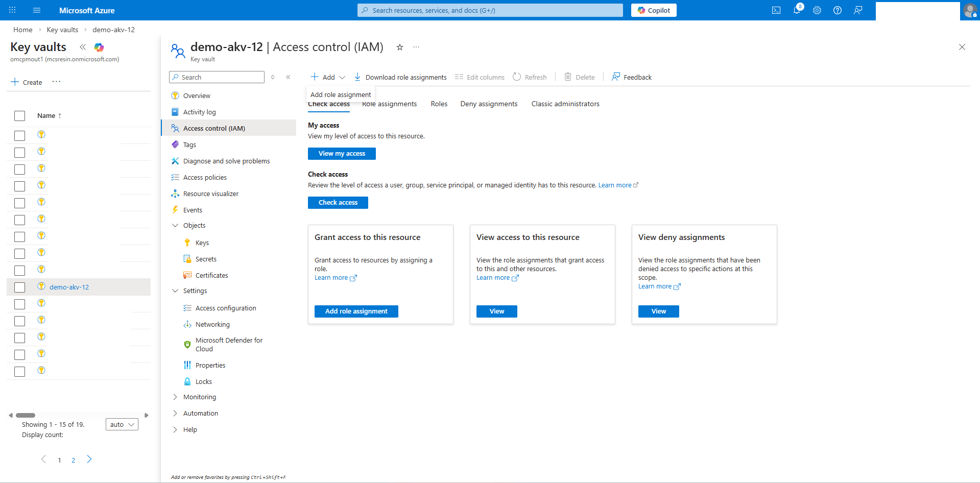Open Certificates under Objects
Screen dimensions: 980x483
click(211, 275)
